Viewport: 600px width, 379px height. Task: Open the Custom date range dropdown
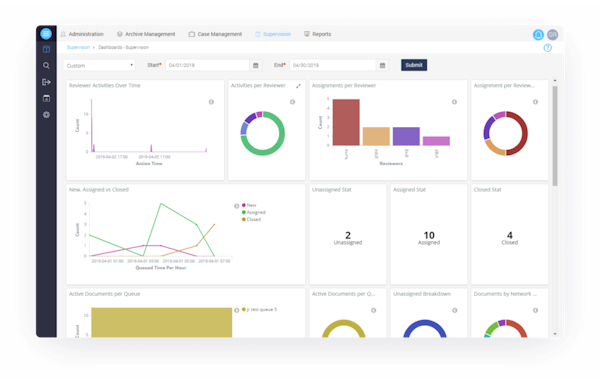tap(99, 65)
